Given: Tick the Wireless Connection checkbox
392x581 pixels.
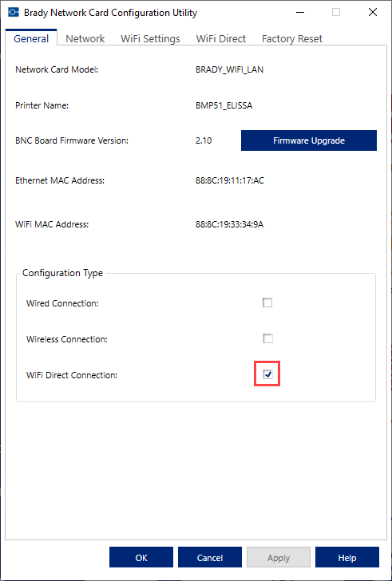Looking at the screenshot, I should point(267,338).
